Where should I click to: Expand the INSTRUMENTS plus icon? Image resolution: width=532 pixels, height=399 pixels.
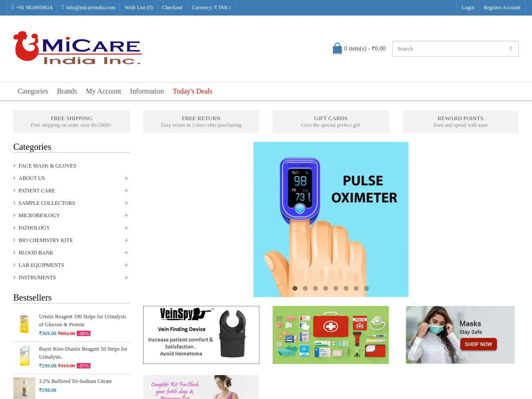pos(126,278)
